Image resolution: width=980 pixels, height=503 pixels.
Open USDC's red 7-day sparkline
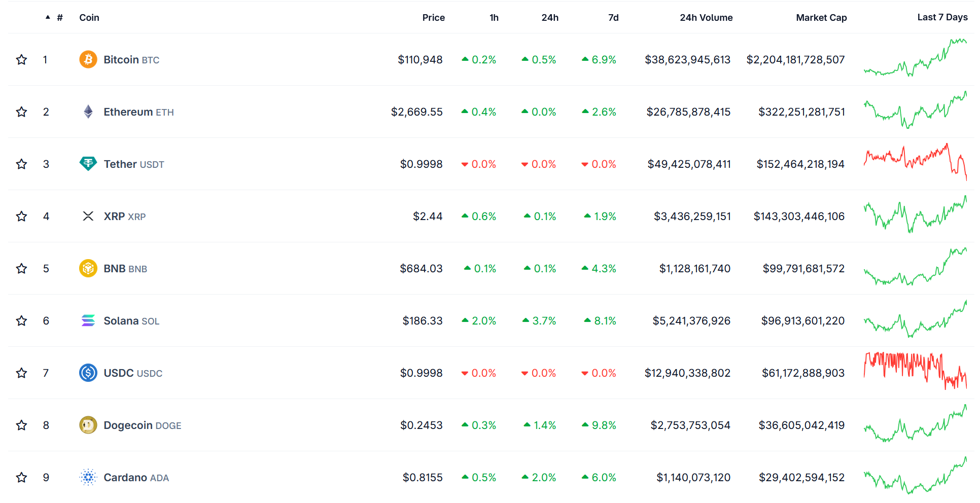click(x=915, y=371)
